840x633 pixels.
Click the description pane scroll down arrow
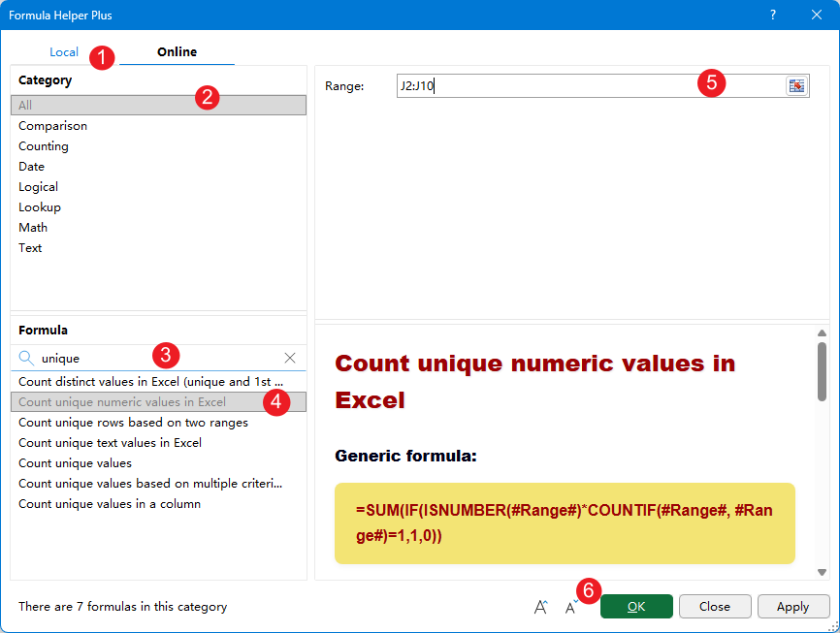coord(822,572)
